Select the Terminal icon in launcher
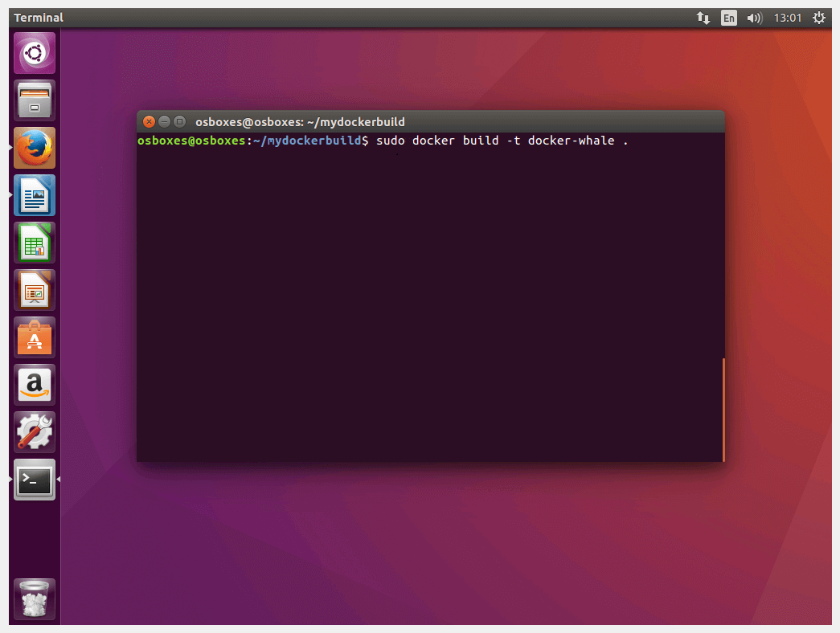 point(35,480)
